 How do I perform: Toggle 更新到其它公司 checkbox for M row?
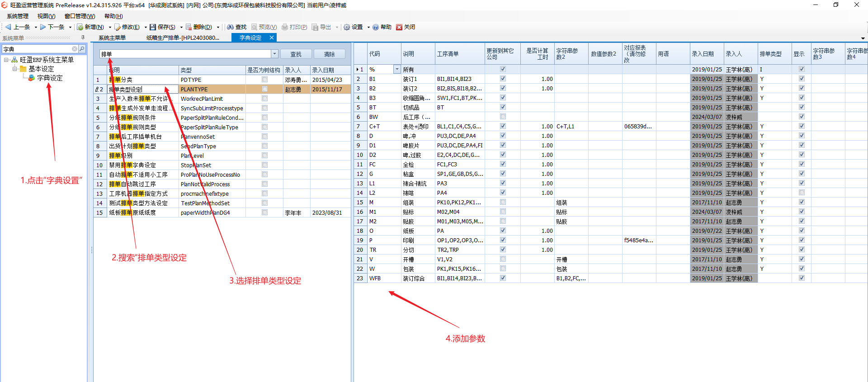pyautogui.click(x=503, y=202)
